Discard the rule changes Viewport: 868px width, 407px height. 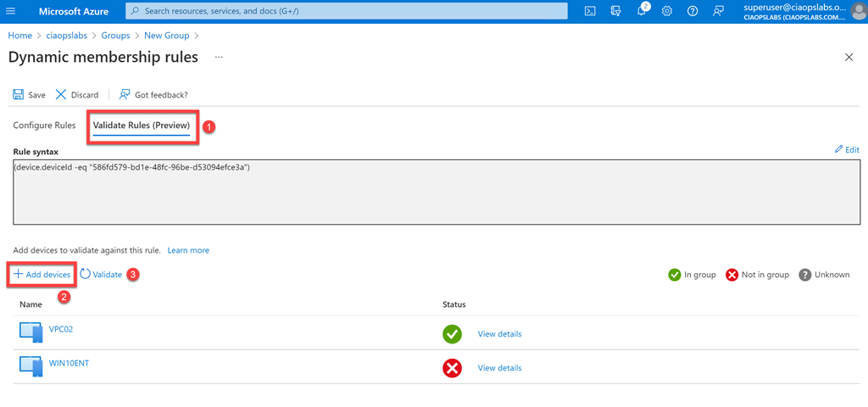[77, 95]
